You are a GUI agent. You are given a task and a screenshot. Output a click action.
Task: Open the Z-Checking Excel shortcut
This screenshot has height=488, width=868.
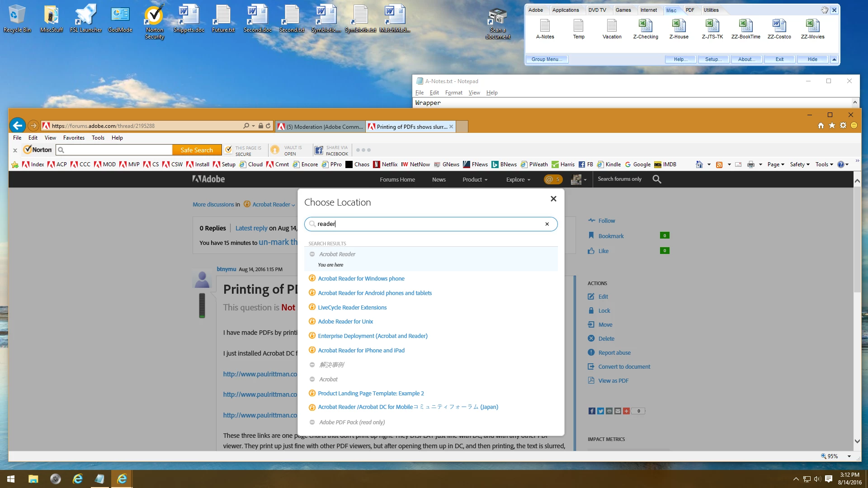[645, 26]
